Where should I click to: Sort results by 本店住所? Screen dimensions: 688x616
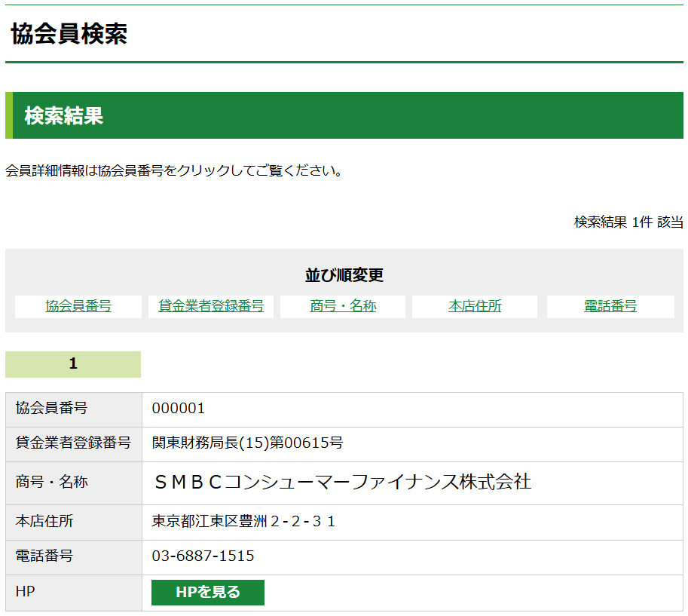(x=474, y=305)
